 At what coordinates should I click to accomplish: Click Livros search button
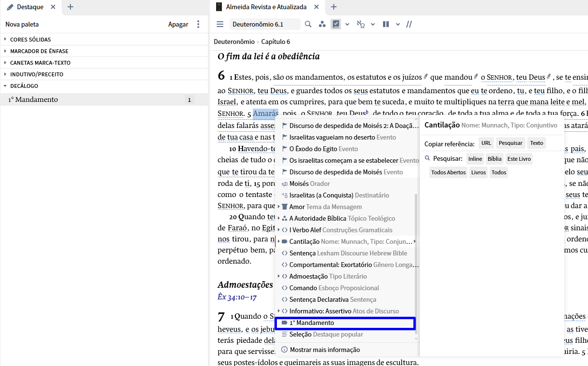[x=479, y=172]
